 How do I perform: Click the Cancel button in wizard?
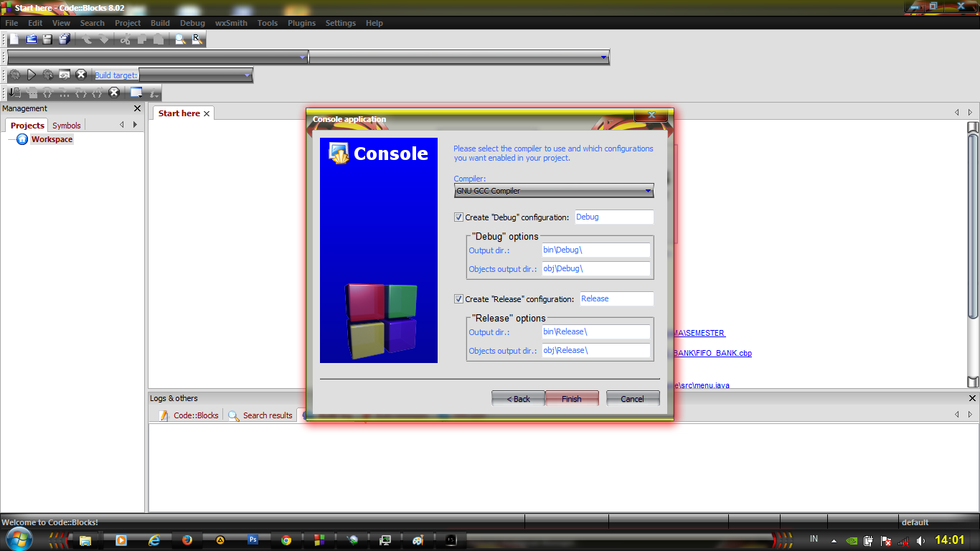[x=633, y=399]
